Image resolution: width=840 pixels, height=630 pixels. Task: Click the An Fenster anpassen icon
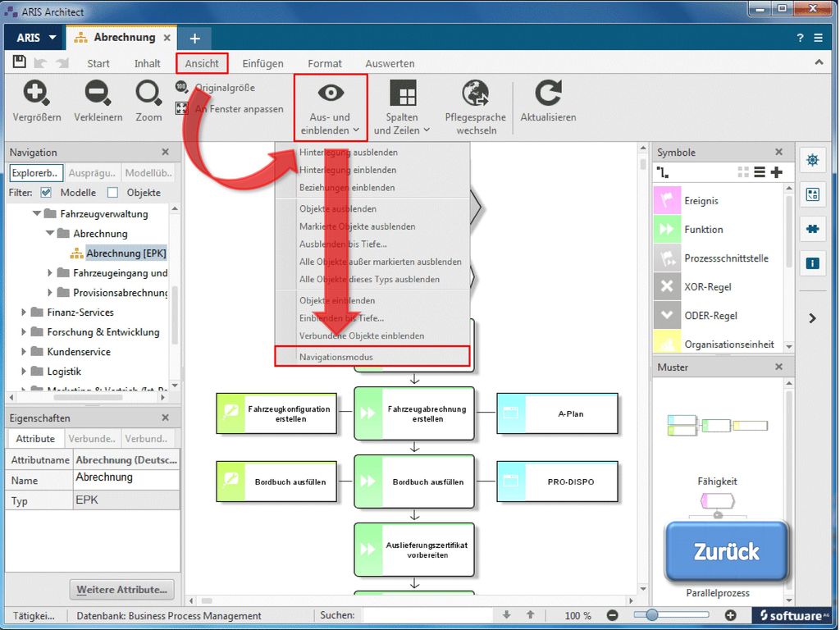click(x=181, y=108)
